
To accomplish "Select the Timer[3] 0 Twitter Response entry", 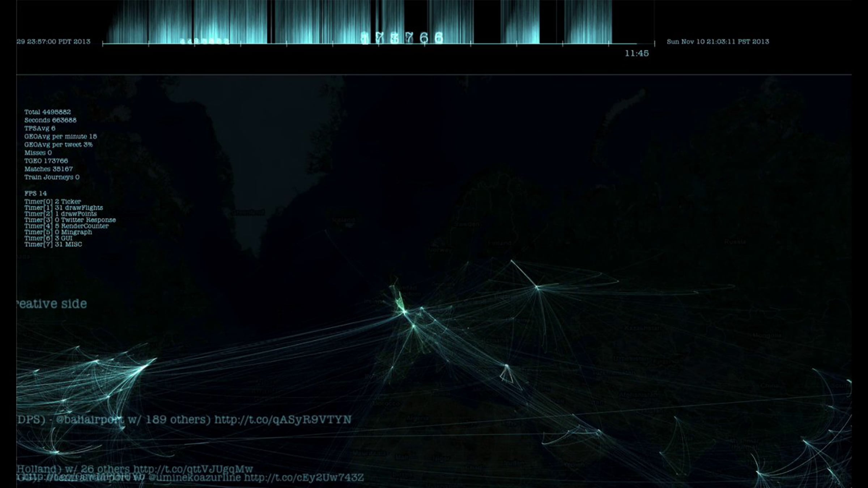I will tap(70, 220).
